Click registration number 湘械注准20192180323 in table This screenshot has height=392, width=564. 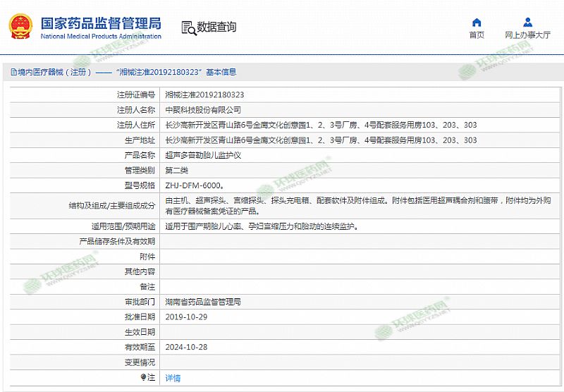tap(204, 94)
